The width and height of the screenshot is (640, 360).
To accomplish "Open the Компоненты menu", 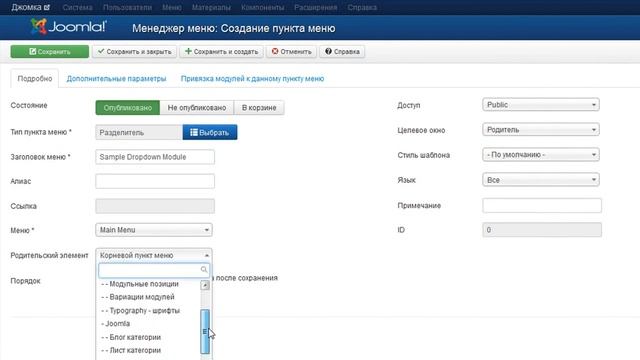I will (x=262, y=7).
